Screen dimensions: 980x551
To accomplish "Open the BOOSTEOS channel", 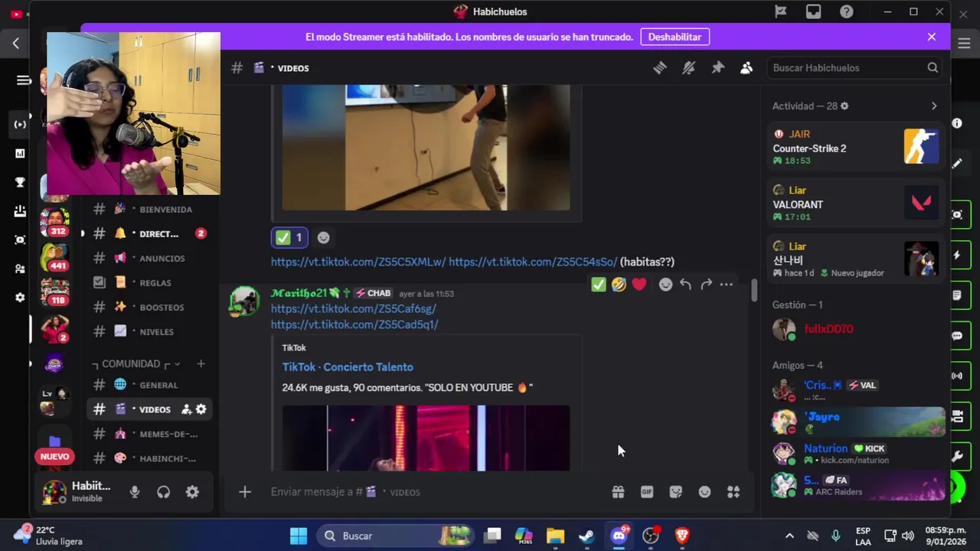I will point(149,307).
